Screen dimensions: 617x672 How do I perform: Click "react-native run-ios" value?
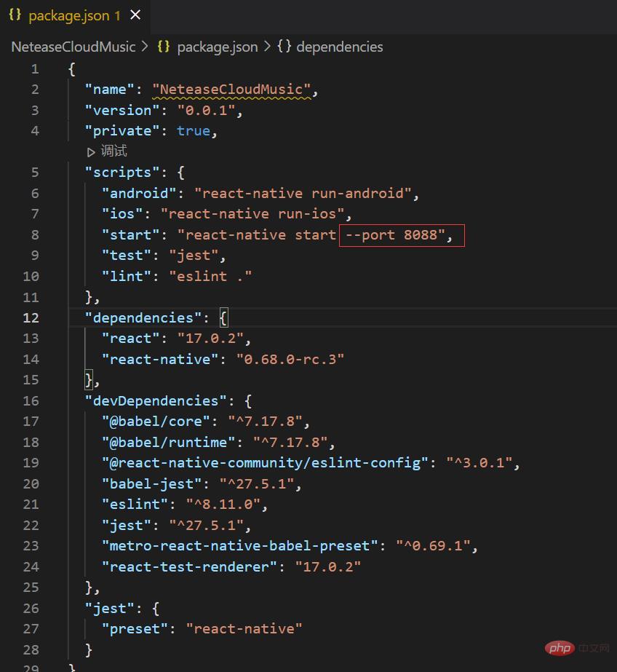(252, 214)
